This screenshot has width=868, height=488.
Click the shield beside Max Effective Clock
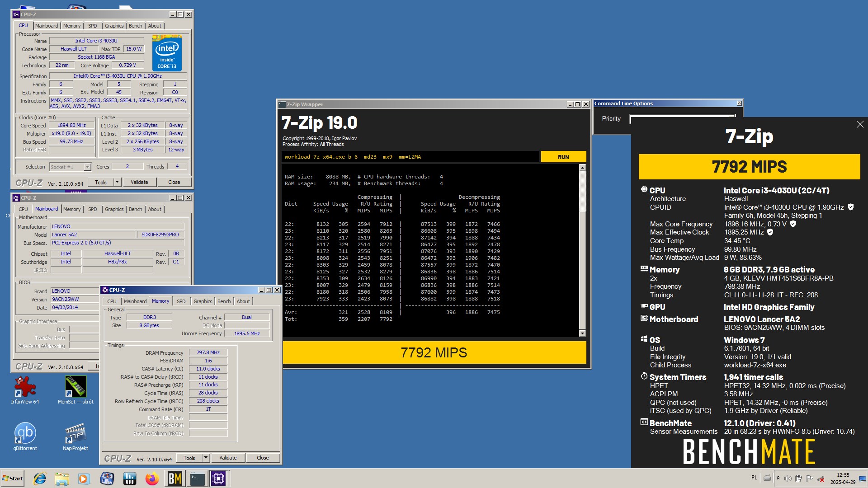[770, 232]
